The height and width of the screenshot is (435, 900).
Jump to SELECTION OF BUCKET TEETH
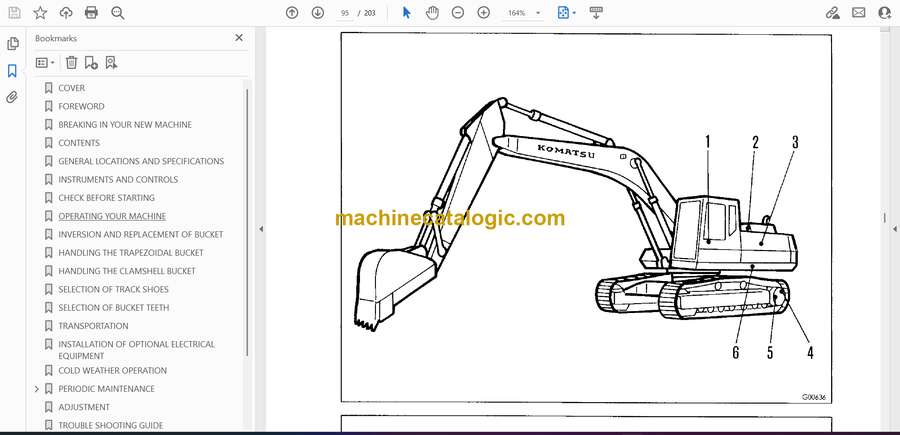tap(114, 308)
